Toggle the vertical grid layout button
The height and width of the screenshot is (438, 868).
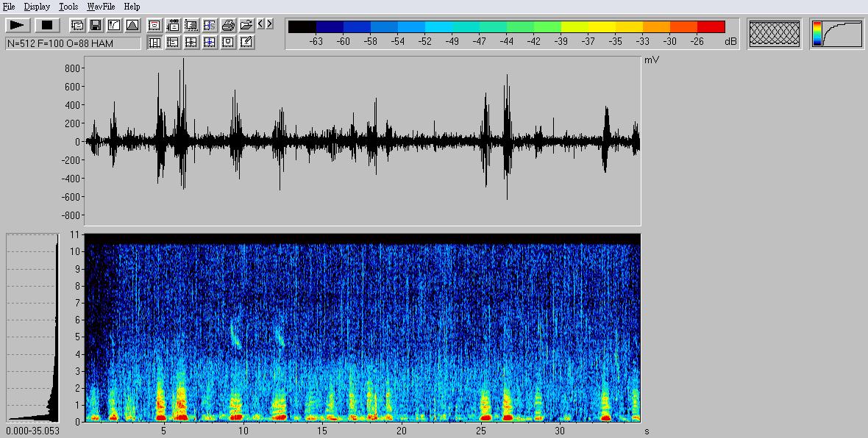154,43
